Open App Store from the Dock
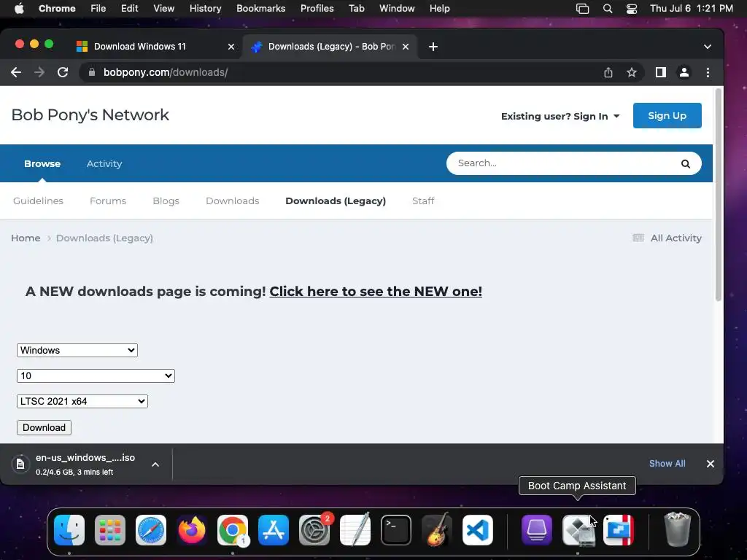The height and width of the screenshot is (560, 747). tap(274, 530)
